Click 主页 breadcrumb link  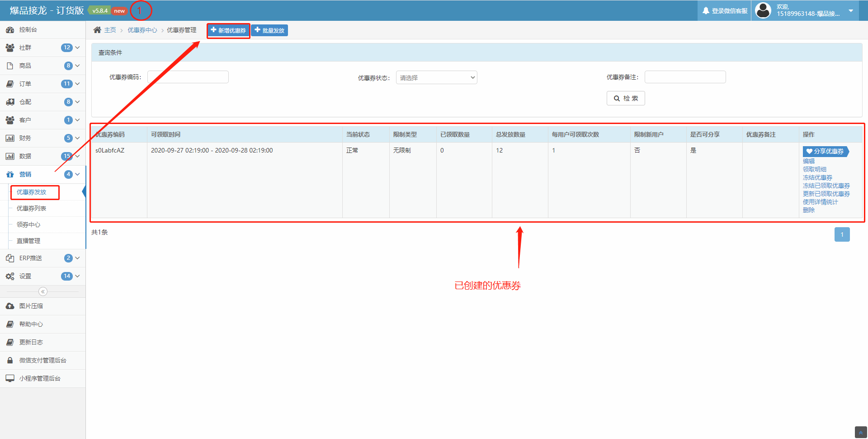pos(110,30)
